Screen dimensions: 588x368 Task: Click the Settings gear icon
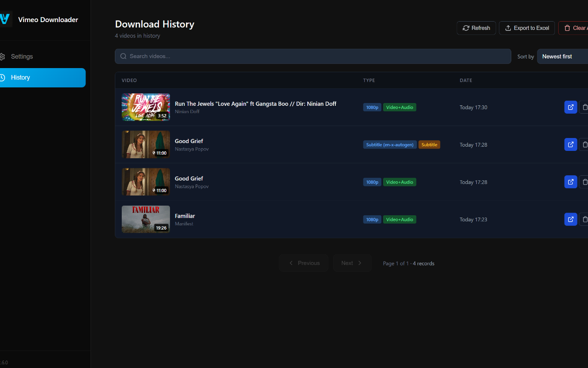pos(2,57)
